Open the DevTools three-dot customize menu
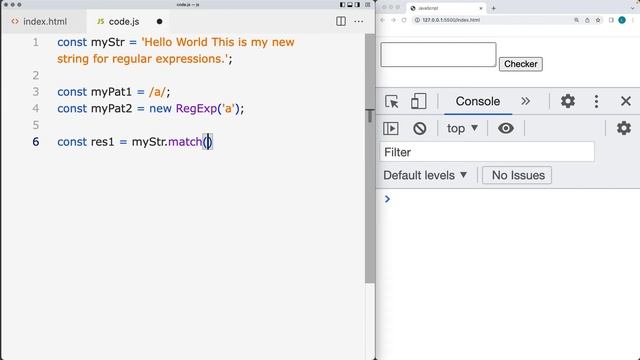This screenshot has height=360, width=640. [596, 101]
